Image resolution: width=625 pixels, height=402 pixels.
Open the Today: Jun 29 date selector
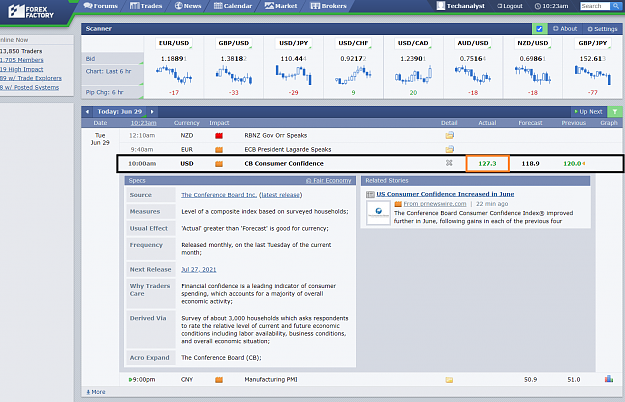pos(120,112)
